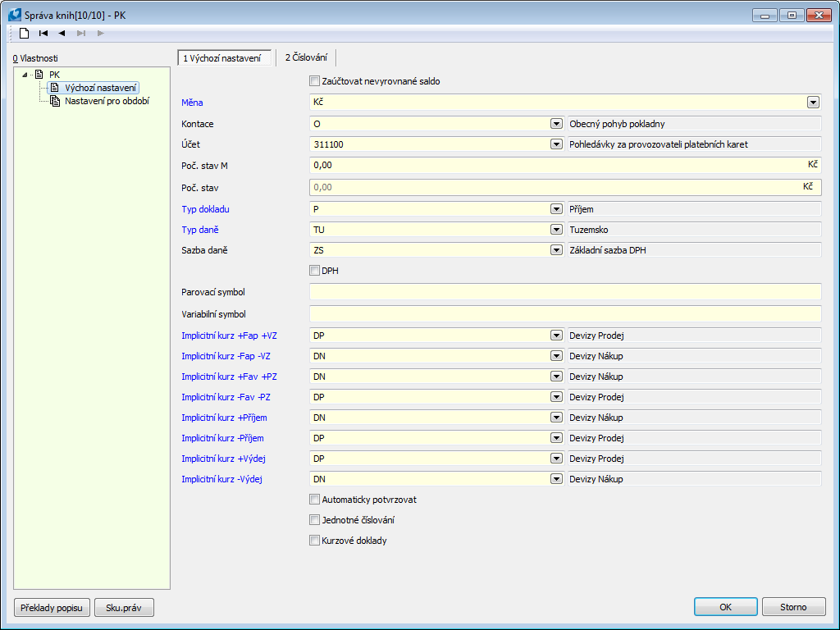
Task: Open the Měna dropdown
Action: point(813,103)
